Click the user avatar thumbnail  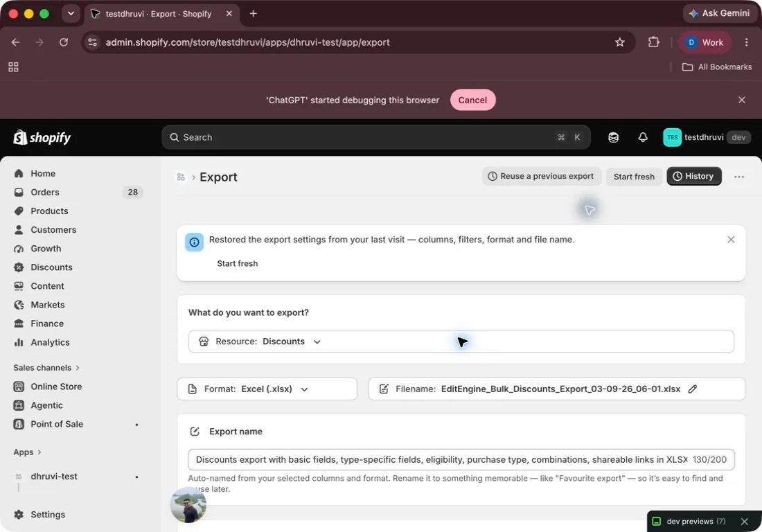coord(188,505)
